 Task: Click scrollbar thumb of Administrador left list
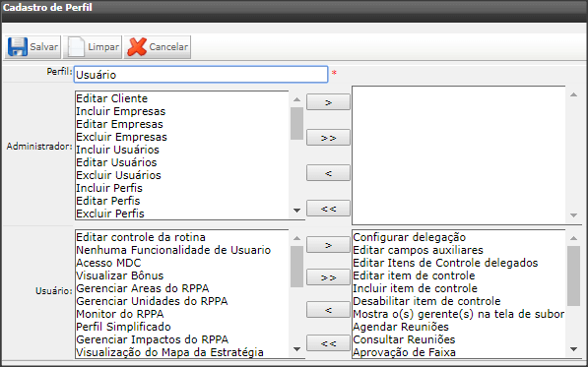[296, 123]
